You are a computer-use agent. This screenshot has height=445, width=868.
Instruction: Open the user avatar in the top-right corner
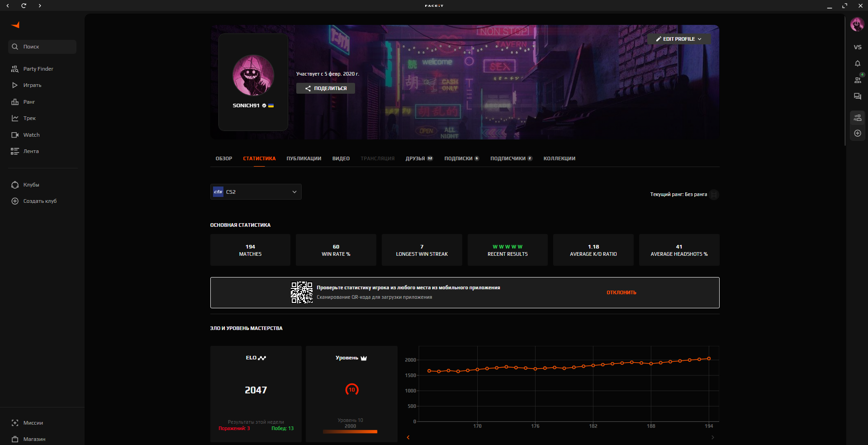coord(857,24)
